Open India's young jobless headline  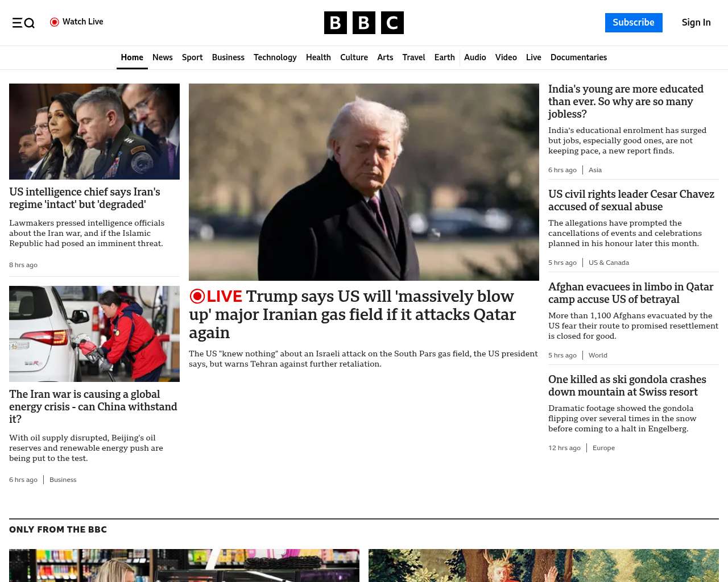coord(626,101)
